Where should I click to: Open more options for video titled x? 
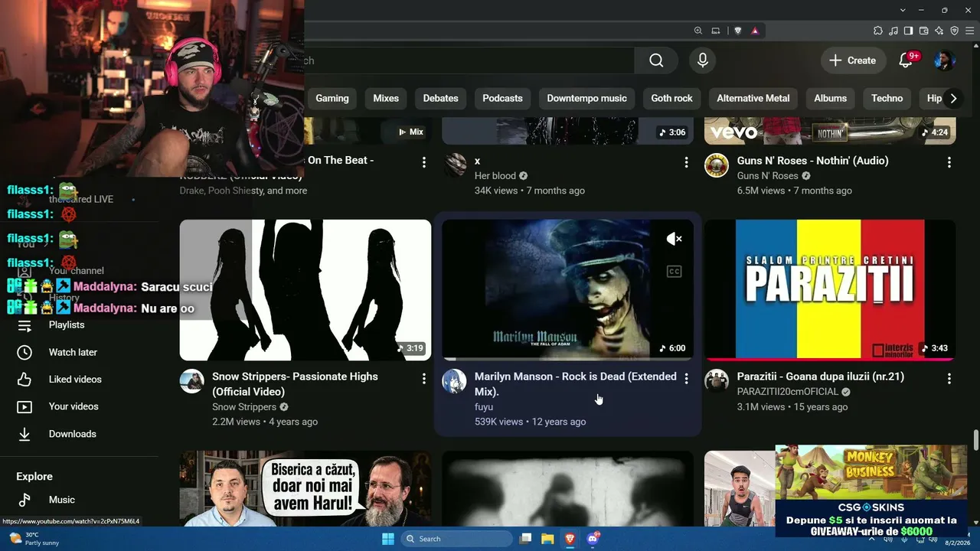point(686,162)
